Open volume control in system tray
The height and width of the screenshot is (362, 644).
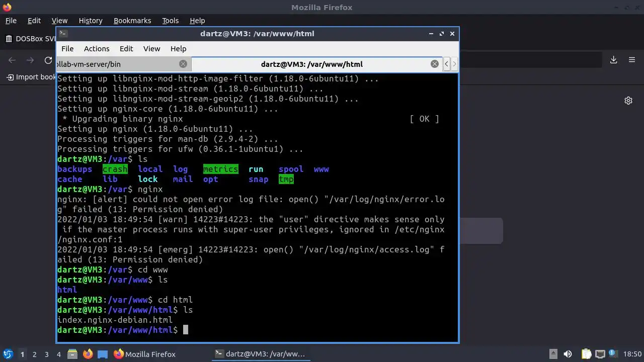[x=568, y=354]
